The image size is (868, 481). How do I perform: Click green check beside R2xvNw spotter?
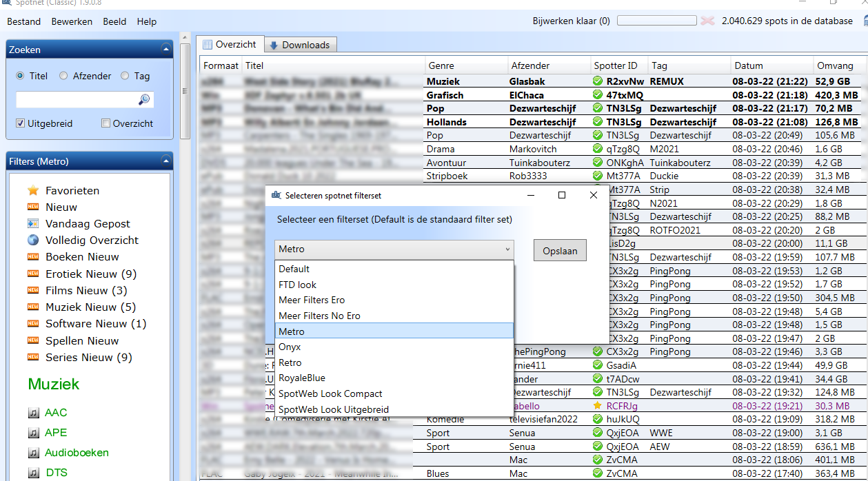tap(598, 81)
